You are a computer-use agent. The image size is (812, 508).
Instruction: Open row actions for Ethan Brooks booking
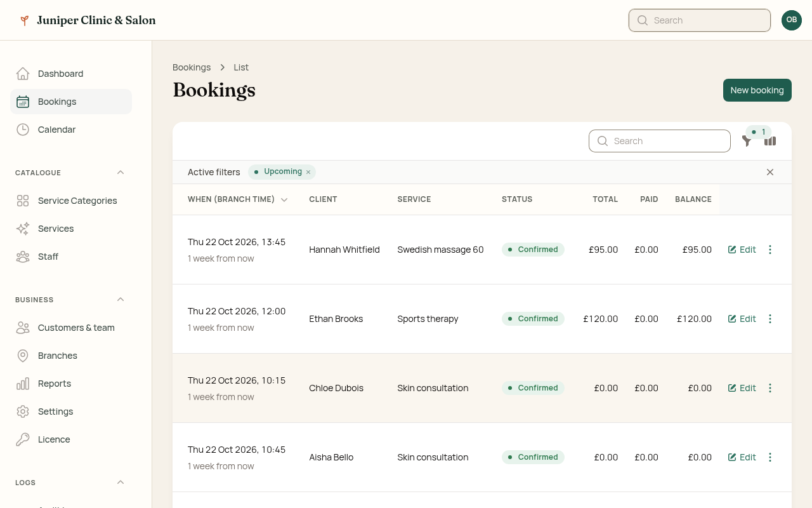click(770, 319)
